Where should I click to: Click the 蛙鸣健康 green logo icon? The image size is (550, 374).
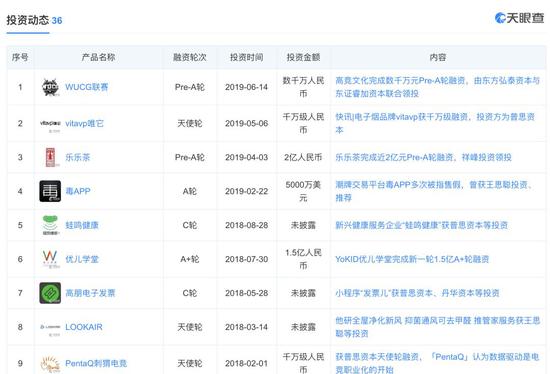click(x=50, y=225)
